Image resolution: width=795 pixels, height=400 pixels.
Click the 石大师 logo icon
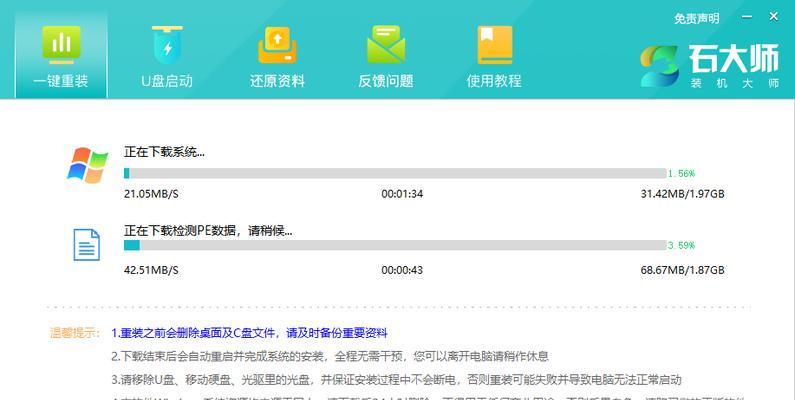[659, 65]
